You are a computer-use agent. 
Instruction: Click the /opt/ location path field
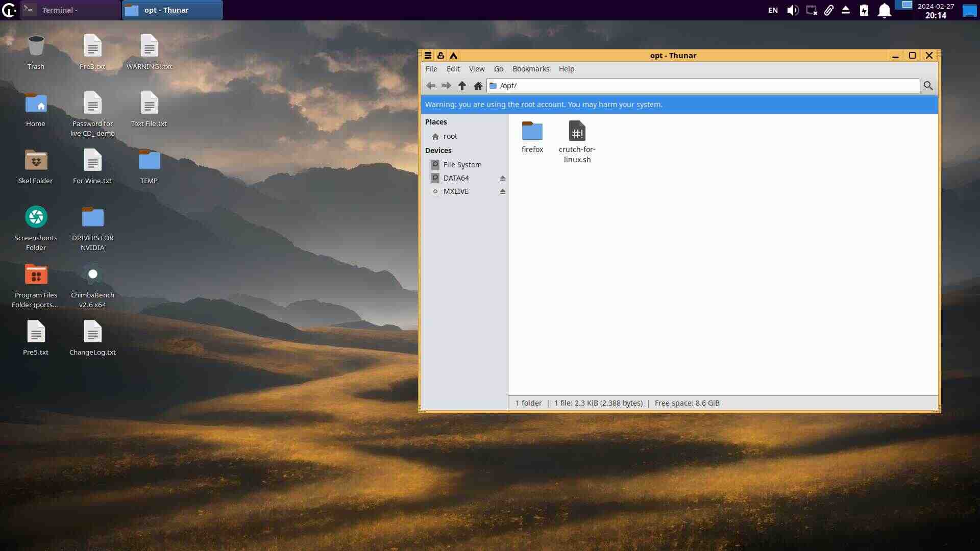(x=704, y=86)
